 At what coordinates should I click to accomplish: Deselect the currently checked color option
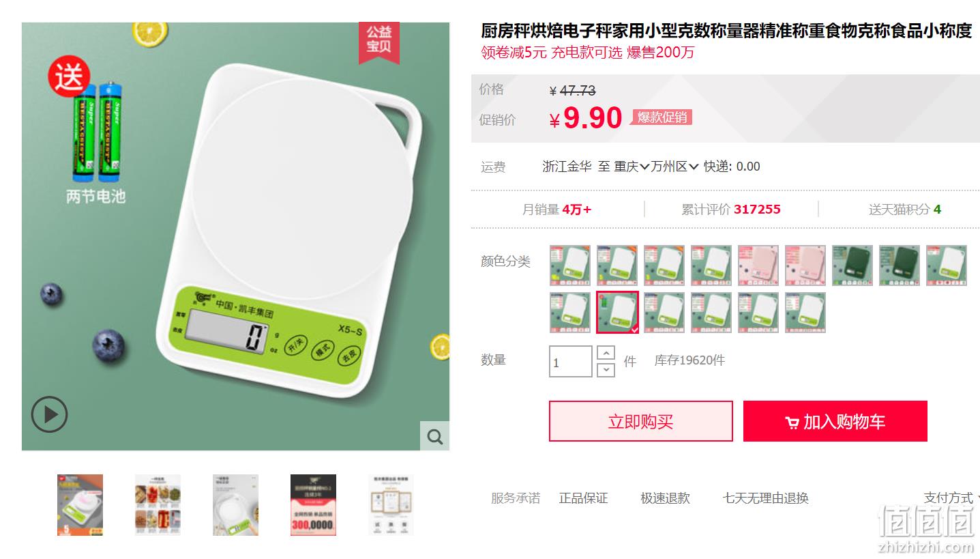617,313
